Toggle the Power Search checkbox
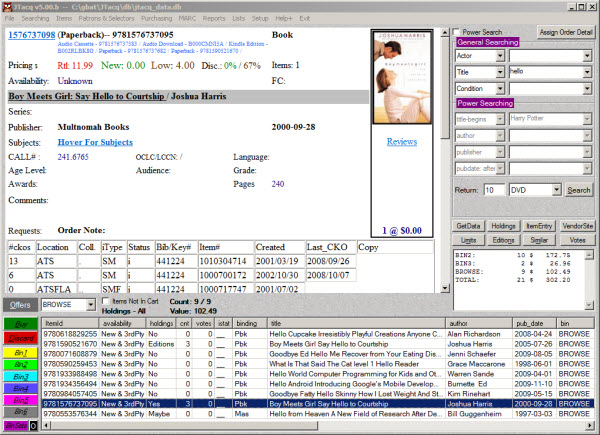The image size is (600, 435). coord(457,32)
